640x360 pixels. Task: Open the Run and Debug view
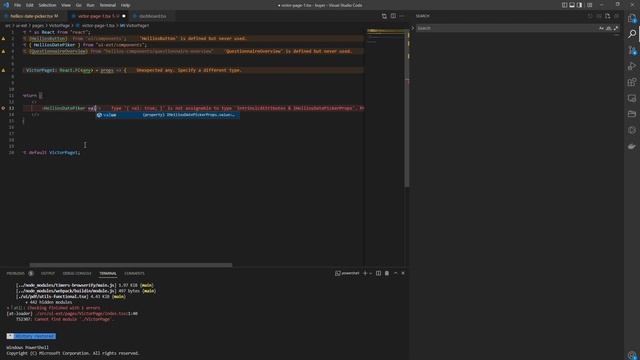pos(632,66)
